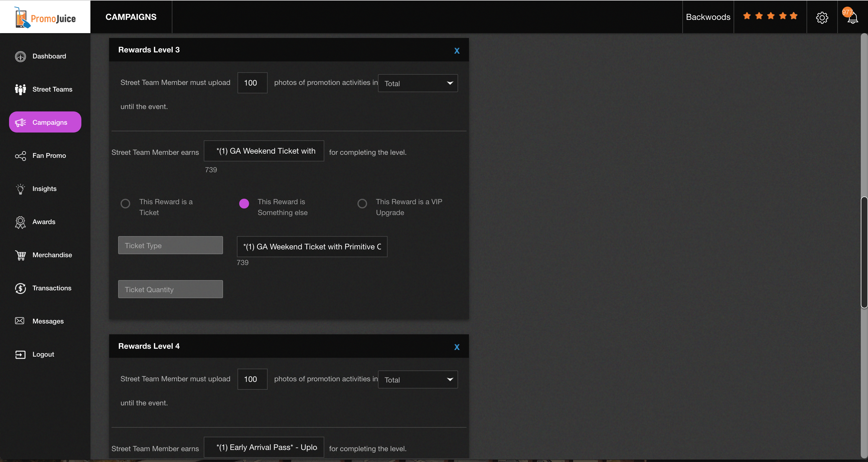Select 'This Reward is a VIP Upgrade' radio
Viewport: 868px width, 462px height.
(362, 203)
